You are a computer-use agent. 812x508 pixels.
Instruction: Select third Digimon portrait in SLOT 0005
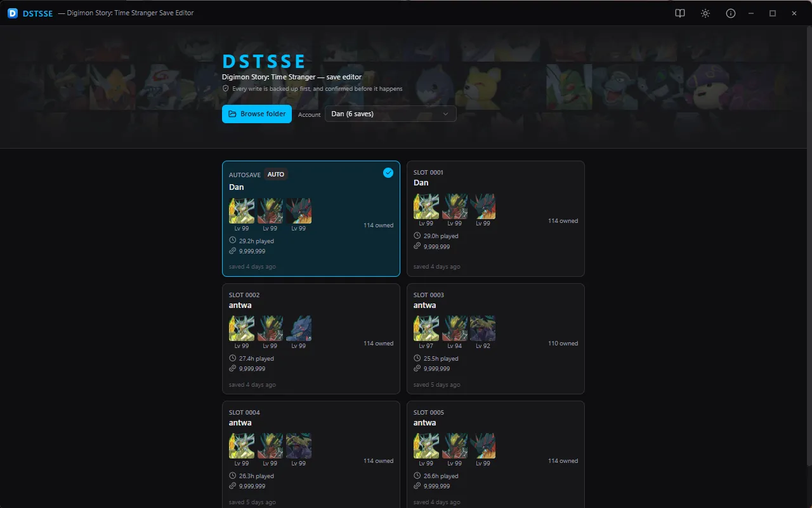coord(483,446)
